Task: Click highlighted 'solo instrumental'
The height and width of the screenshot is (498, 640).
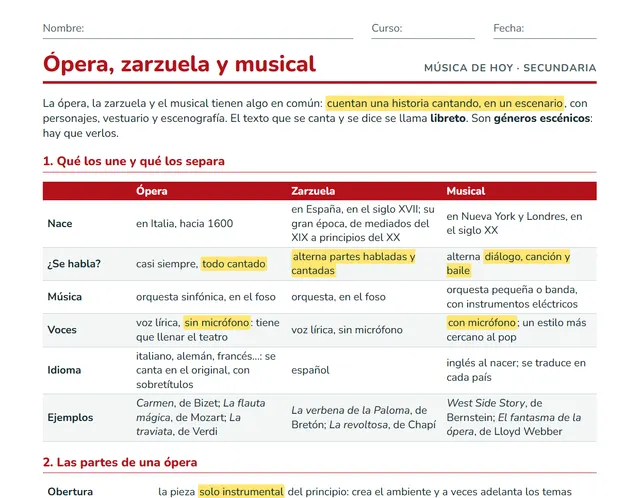Action: pos(241,491)
